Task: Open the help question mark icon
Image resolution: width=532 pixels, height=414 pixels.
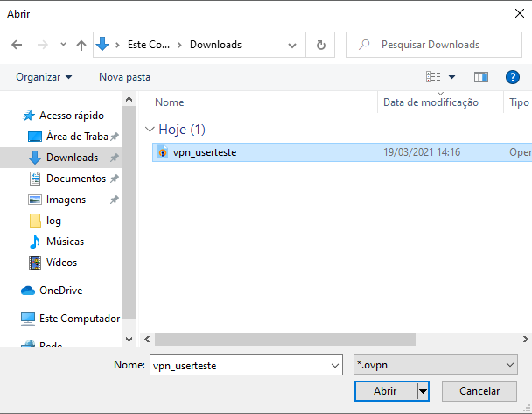Action: coord(513,77)
